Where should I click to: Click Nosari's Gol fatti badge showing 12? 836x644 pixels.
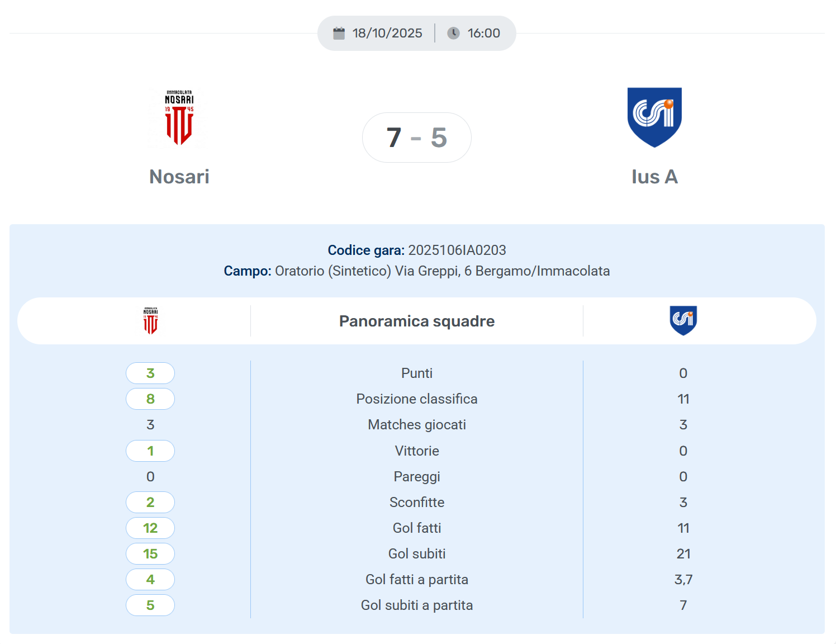(150, 528)
